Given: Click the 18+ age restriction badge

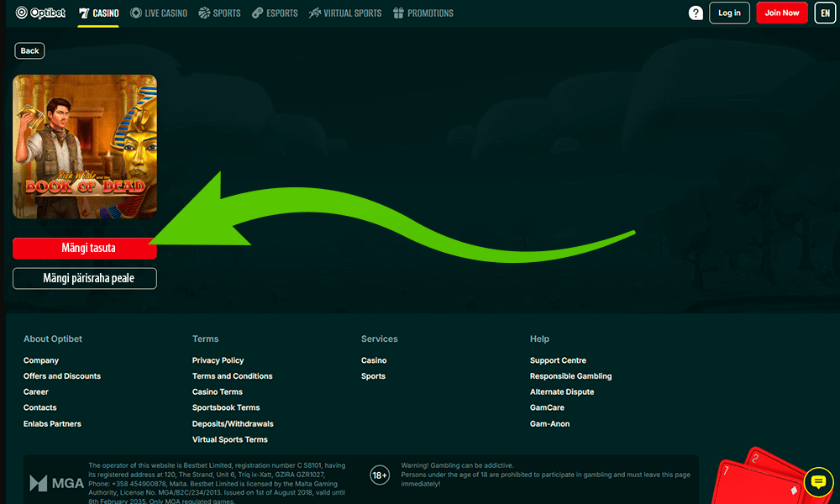Looking at the screenshot, I should coord(380,475).
